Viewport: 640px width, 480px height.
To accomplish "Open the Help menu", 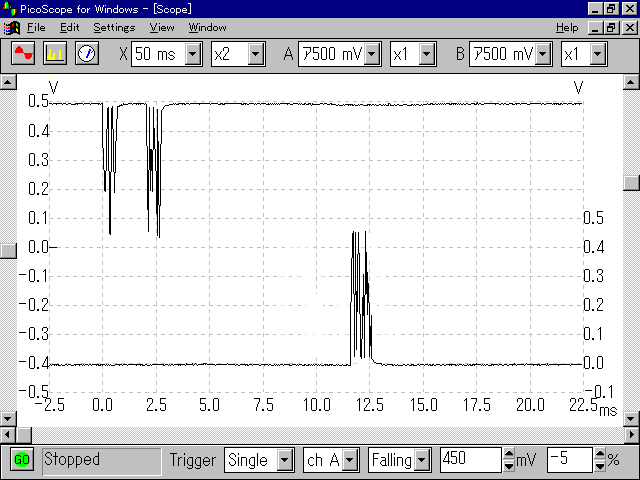I will pos(567,28).
